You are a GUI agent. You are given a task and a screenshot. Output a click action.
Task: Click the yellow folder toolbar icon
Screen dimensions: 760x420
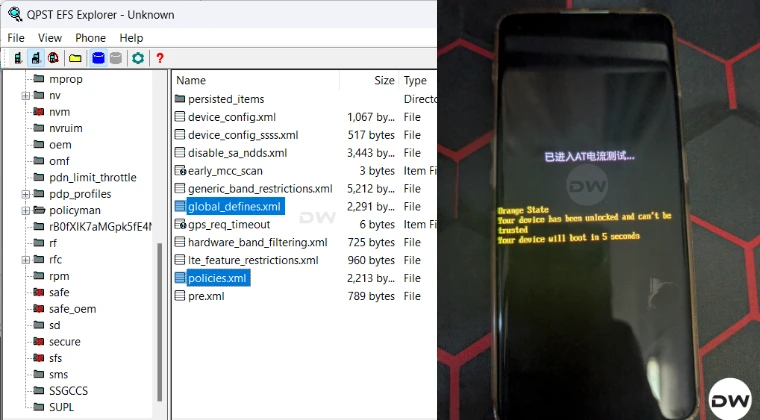pyautogui.click(x=75, y=58)
